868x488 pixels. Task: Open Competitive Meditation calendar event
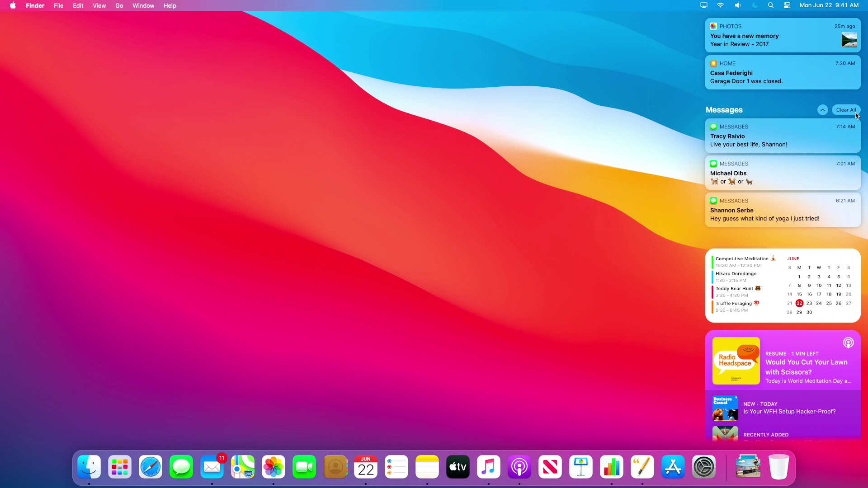click(x=744, y=262)
